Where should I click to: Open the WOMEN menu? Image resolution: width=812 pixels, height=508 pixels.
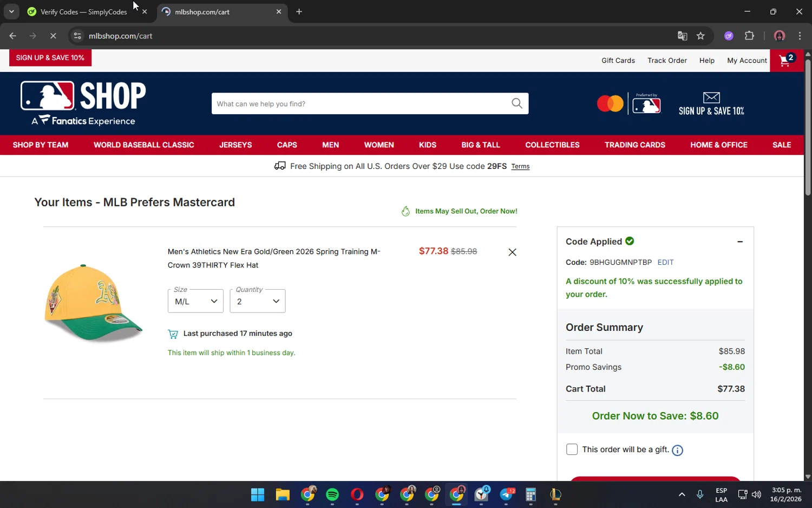tap(379, 145)
